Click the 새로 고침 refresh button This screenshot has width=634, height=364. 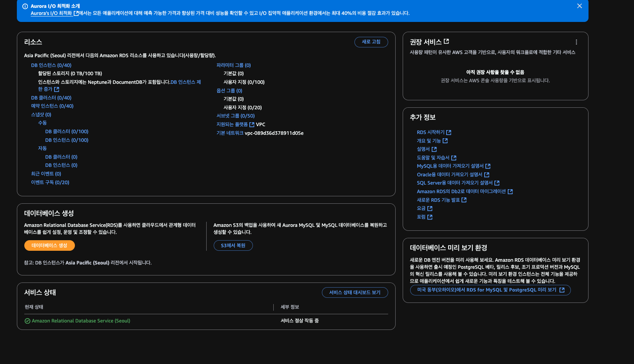click(371, 42)
